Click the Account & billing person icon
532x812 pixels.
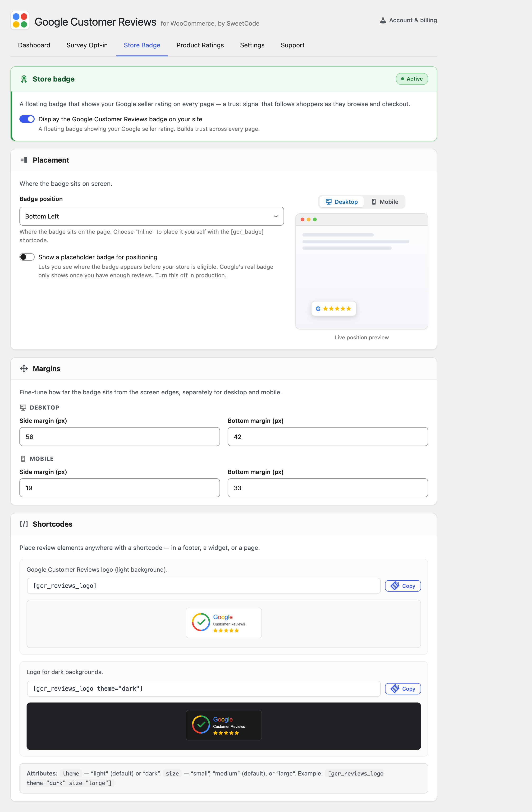click(383, 20)
